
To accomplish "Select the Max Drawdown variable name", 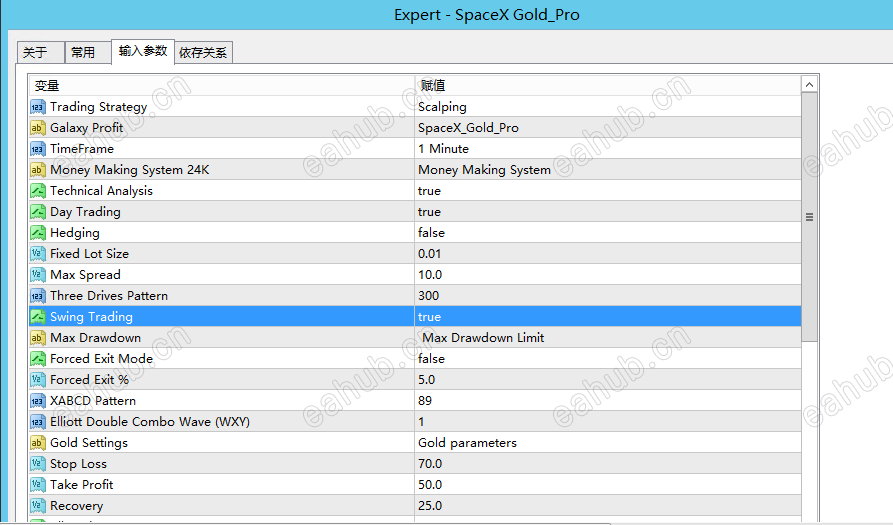I will point(95,338).
